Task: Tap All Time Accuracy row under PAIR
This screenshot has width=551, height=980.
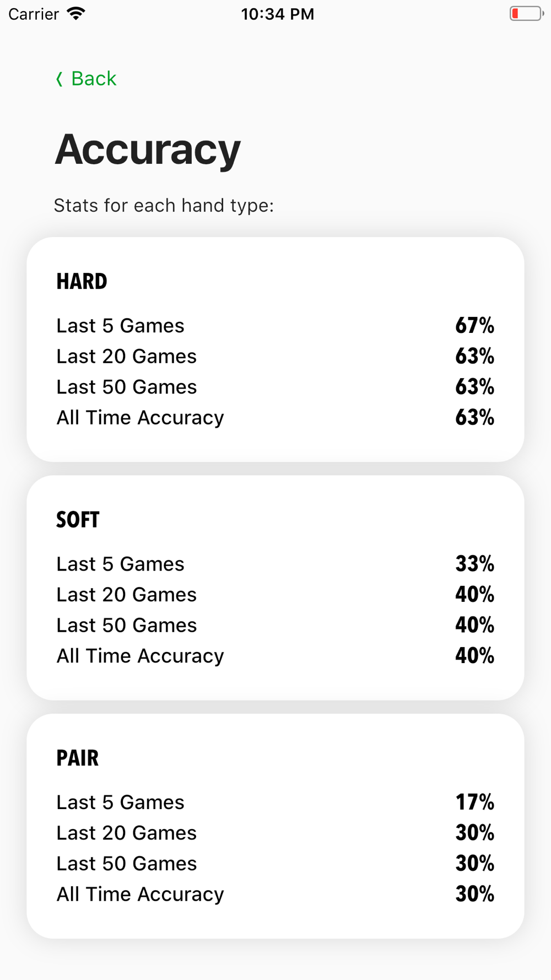Action: pos(275,895)
